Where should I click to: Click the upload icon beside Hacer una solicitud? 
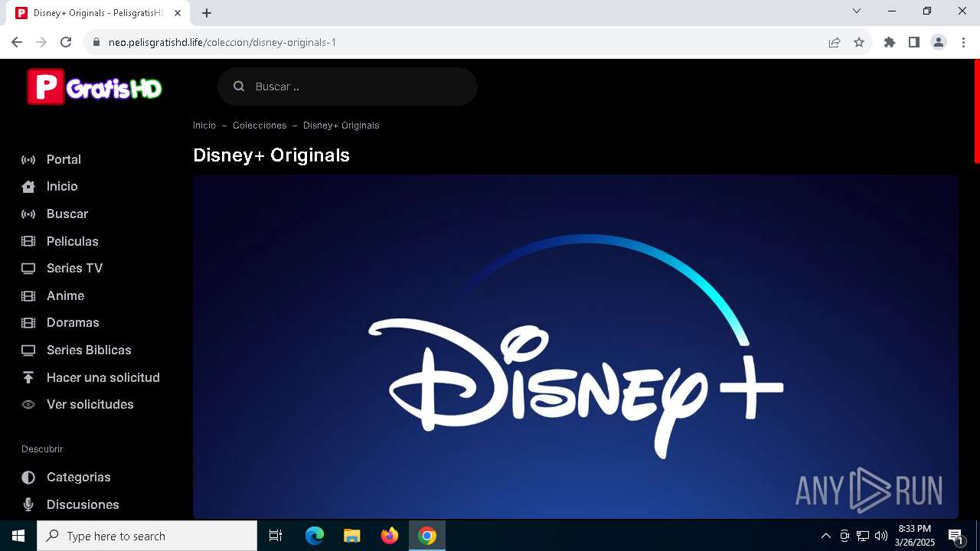[28, 377]
